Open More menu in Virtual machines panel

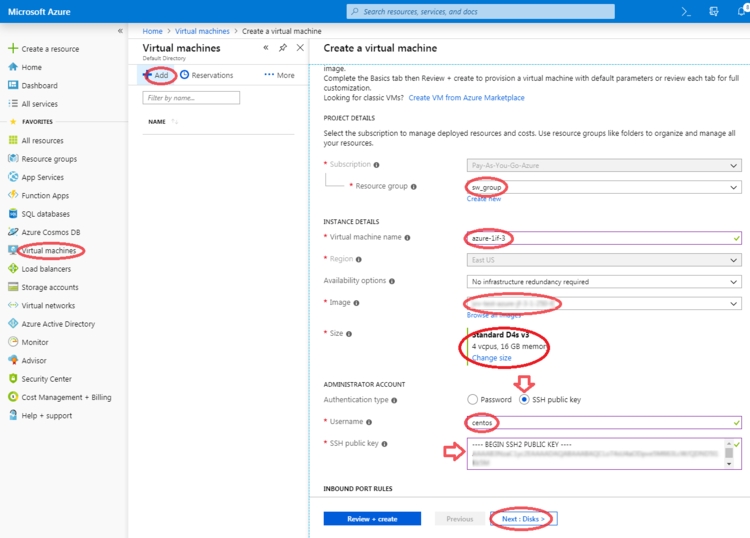coord(279,75)
